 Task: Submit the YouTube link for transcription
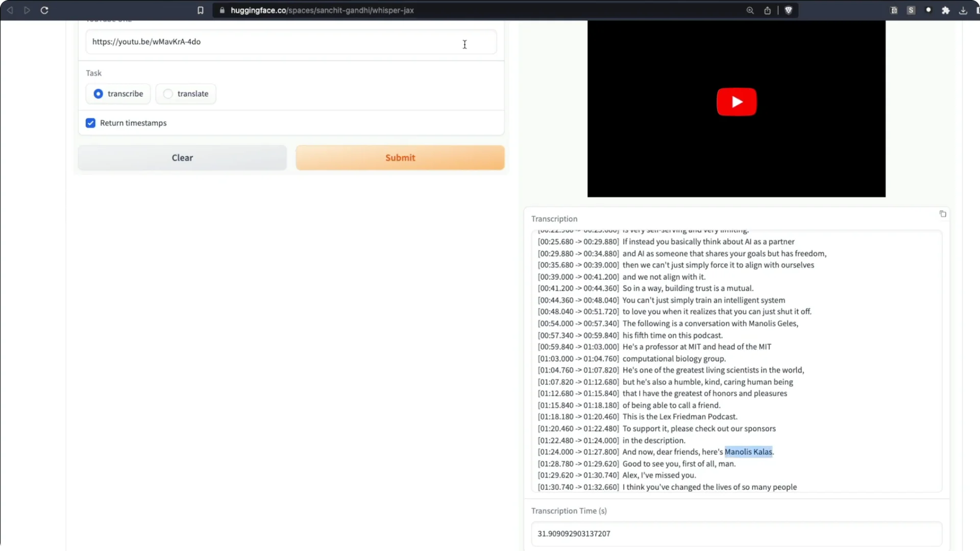[x=400, y=158]
